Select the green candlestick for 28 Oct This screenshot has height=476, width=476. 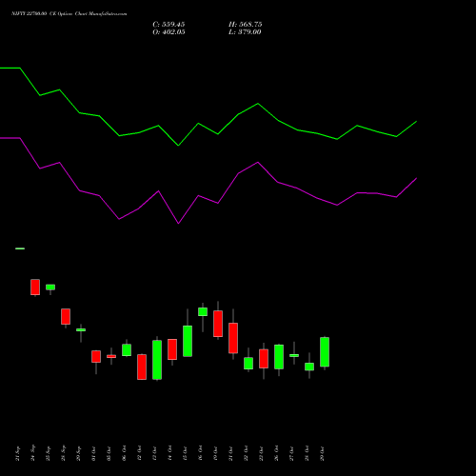[x=309, y=367]
